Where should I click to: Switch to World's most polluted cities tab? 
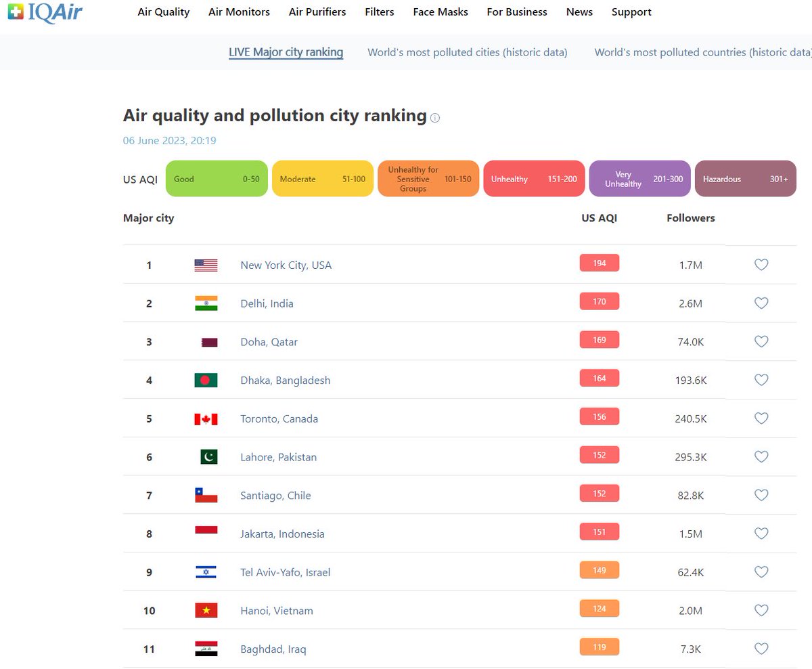(x=467, y=52)
